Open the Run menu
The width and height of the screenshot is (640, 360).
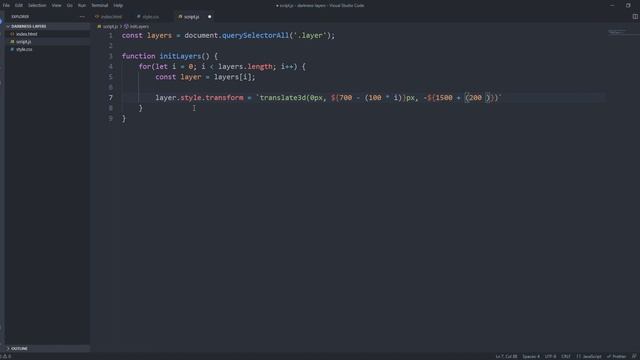pyautogui.click(x=82, y=5)
